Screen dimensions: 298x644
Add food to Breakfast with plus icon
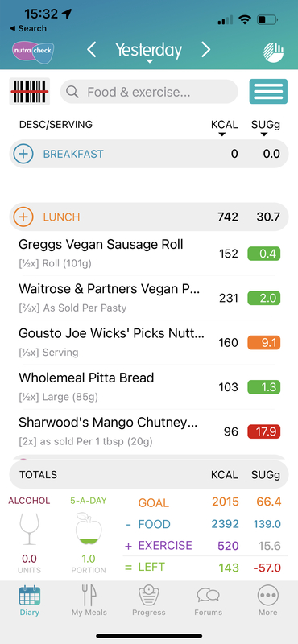coord(23,154)
